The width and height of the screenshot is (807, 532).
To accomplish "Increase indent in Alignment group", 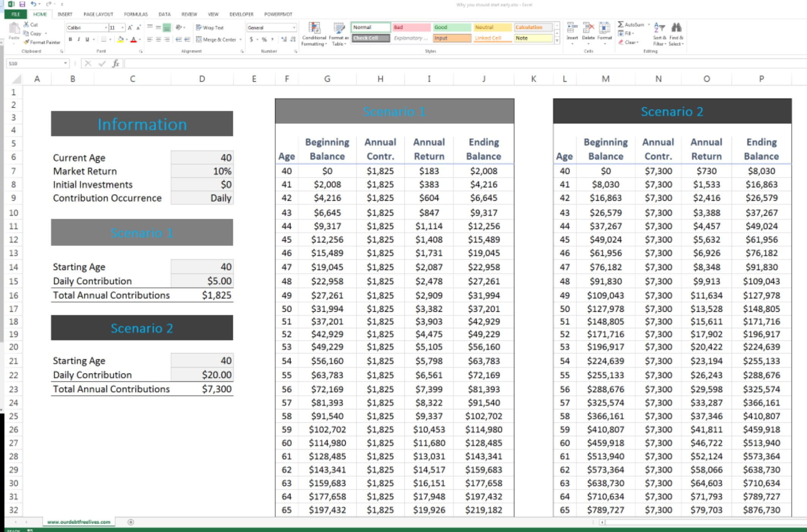I will click(187, 39).
